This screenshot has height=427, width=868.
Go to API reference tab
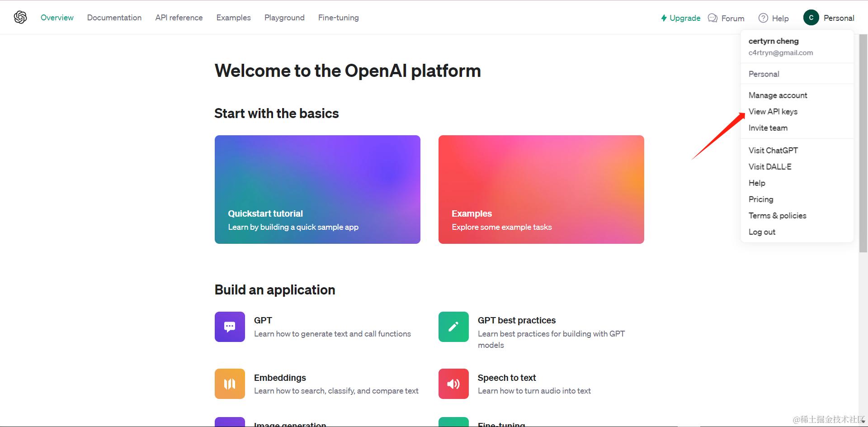pyautogui.click(x=179, y=18)
